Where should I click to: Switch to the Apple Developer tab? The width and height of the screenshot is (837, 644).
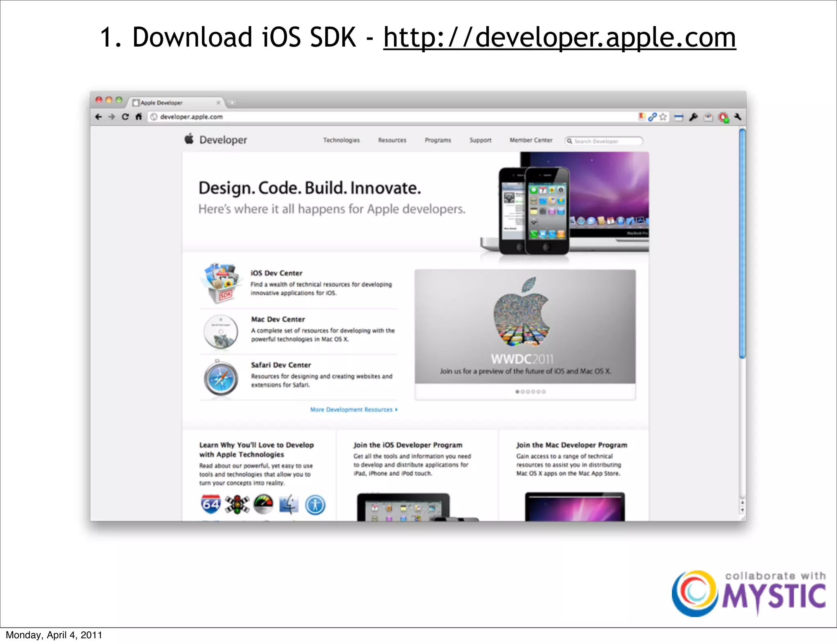pyautogui.click(x=176, y=103)
